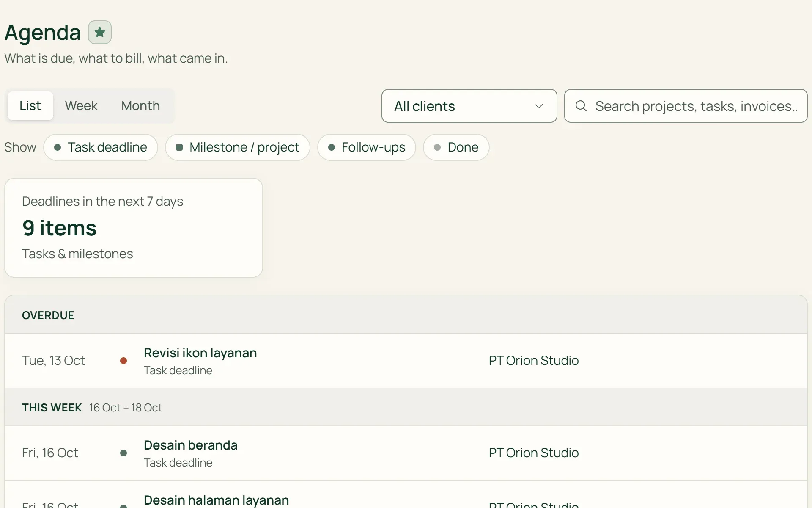Focus the Search projects, tasks, invoices field
The width and height of the screenshot is (812, 508).
686,106
